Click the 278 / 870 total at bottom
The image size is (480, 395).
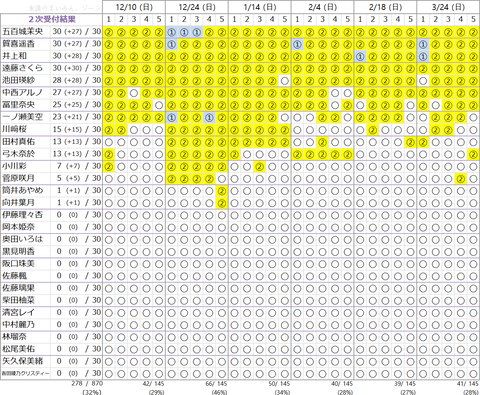[x=87, y=384]
